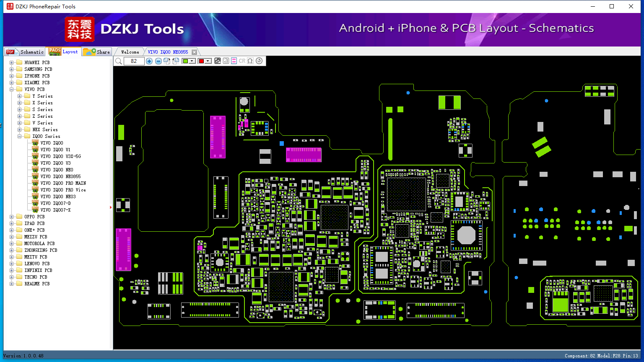Viewport: 644px width, 362px height.
Task: Zoom out with the blue minus button
Action: [158, 61]
